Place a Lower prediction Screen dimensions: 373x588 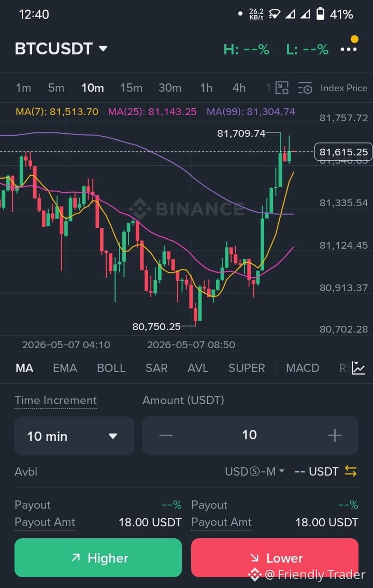coord(275,557)
